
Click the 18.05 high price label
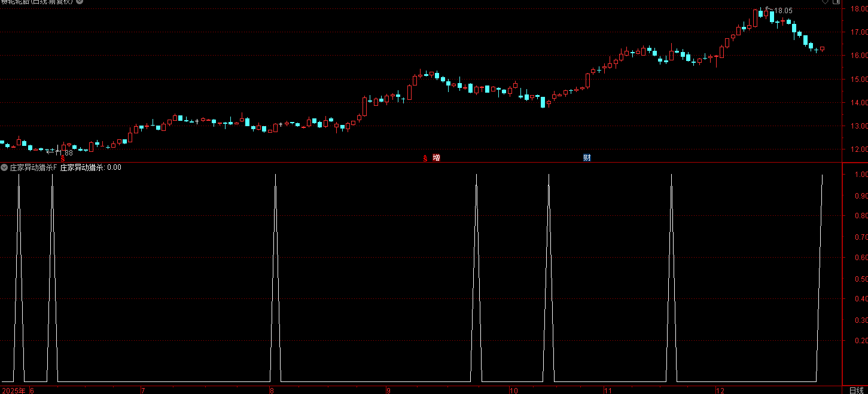[784, 11]
